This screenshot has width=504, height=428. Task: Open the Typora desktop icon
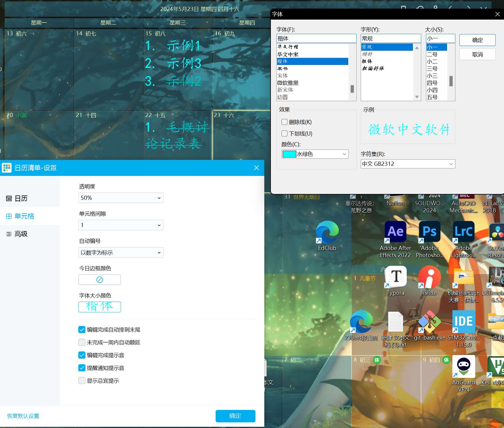[x=395, y=277]
